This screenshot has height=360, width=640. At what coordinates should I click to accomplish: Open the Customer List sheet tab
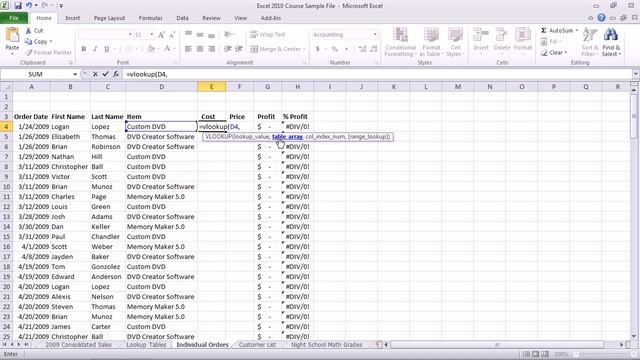coord(257,344)
